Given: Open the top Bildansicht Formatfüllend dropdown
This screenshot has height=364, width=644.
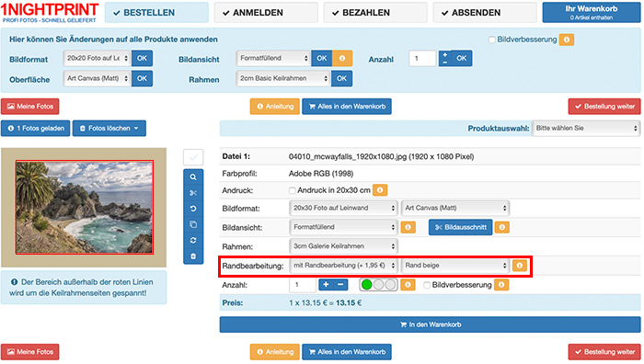Looking at the screenshot, I should (x=273, y=58).
